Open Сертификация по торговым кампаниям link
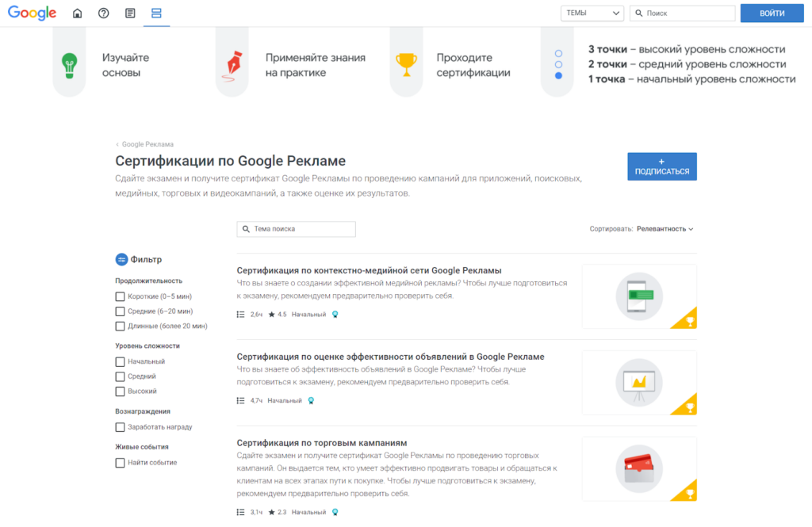This screenshot has width=812, height=527. (322, 443)
